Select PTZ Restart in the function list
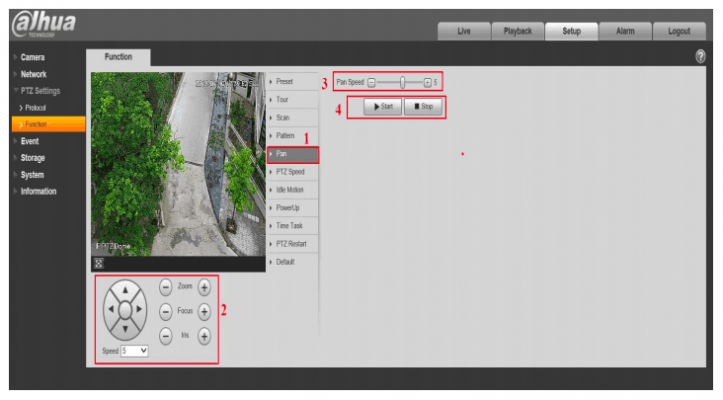This screenshot has height=400, width=723. [292, 244]
